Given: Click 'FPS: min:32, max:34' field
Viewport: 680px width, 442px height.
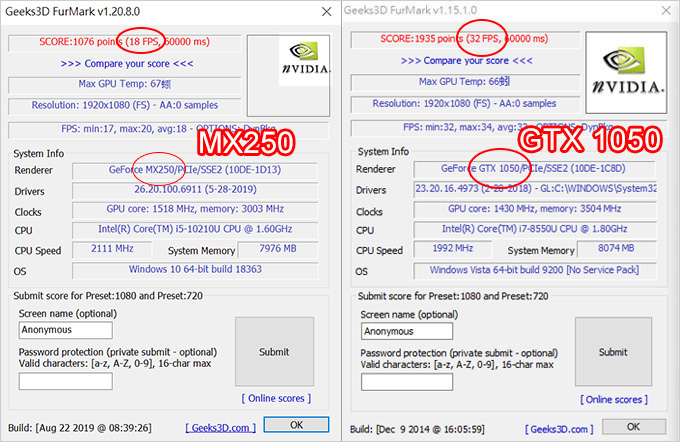Looking at the screenshot, I should [x=507, y=128].
